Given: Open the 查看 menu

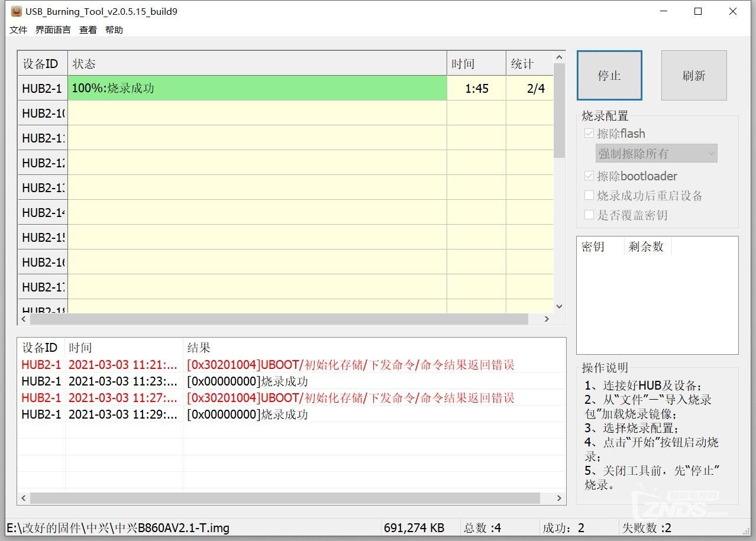Looking at the screenshot, I should pos(88,30).
